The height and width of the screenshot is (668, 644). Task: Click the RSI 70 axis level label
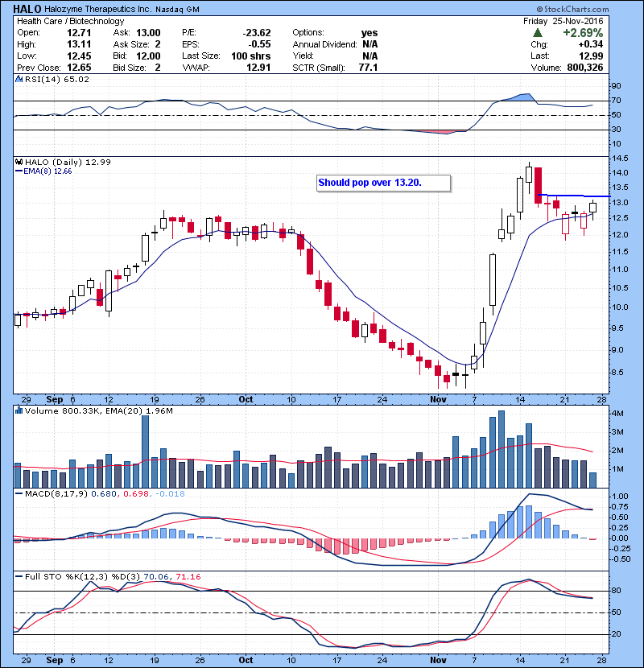tap(617, 101)
